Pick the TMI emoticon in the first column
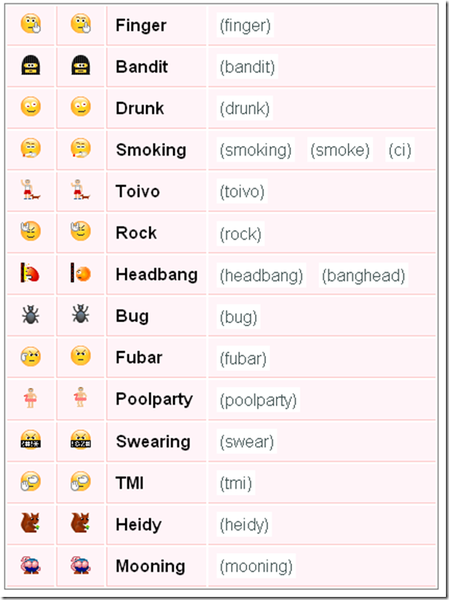 pyautogui.click(x=31, y=481)
